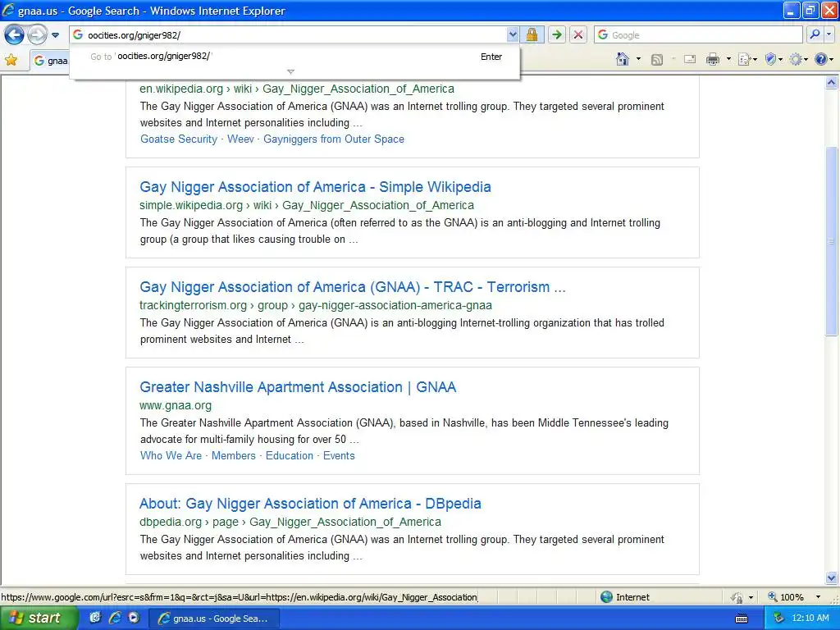
Task: Open the 'Goatse Security' sitelink
Action: [x=178, y=139]
